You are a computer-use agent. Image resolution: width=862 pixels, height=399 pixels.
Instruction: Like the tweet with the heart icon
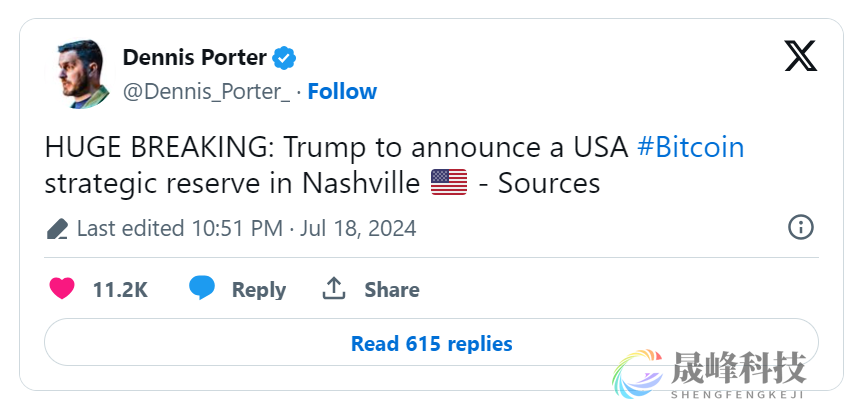[x=62, y=289]
